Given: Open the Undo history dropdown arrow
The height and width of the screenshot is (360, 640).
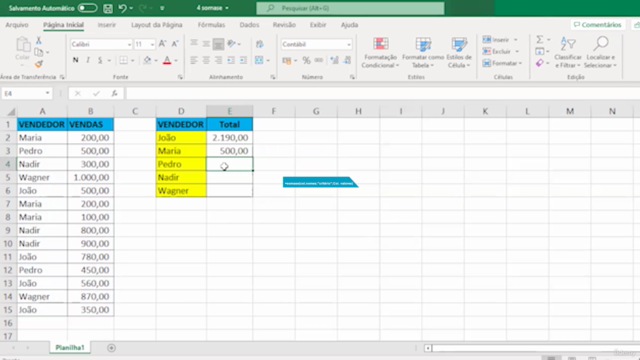Looking at the screenshot, I should (131, 8).
